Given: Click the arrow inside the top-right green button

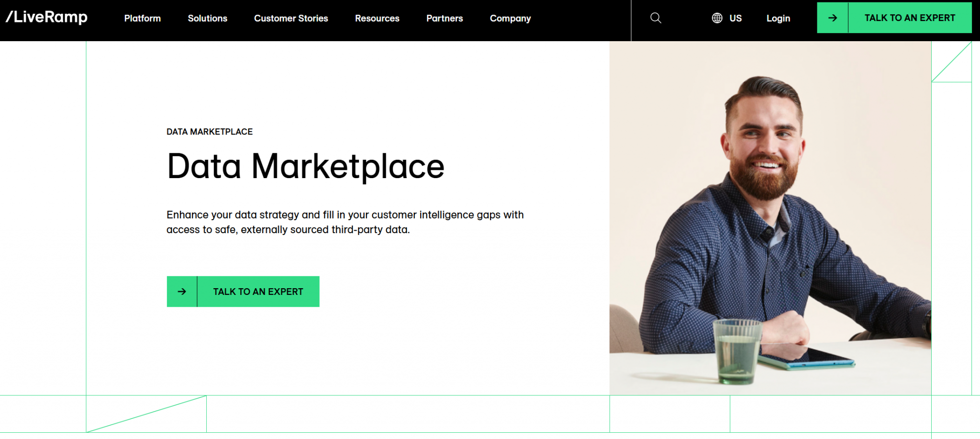Looking at the screenshot, I should pyautogui.click(x=833, y=18).
